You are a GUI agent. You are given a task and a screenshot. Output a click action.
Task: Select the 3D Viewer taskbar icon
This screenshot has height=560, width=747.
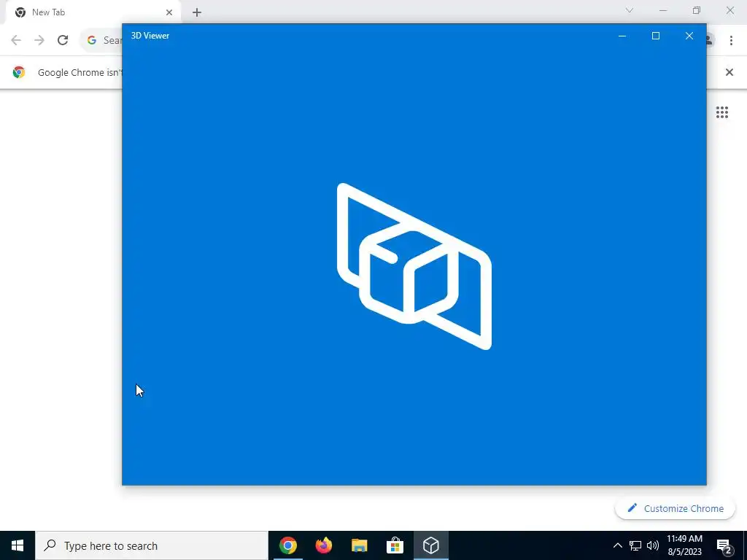430,545
